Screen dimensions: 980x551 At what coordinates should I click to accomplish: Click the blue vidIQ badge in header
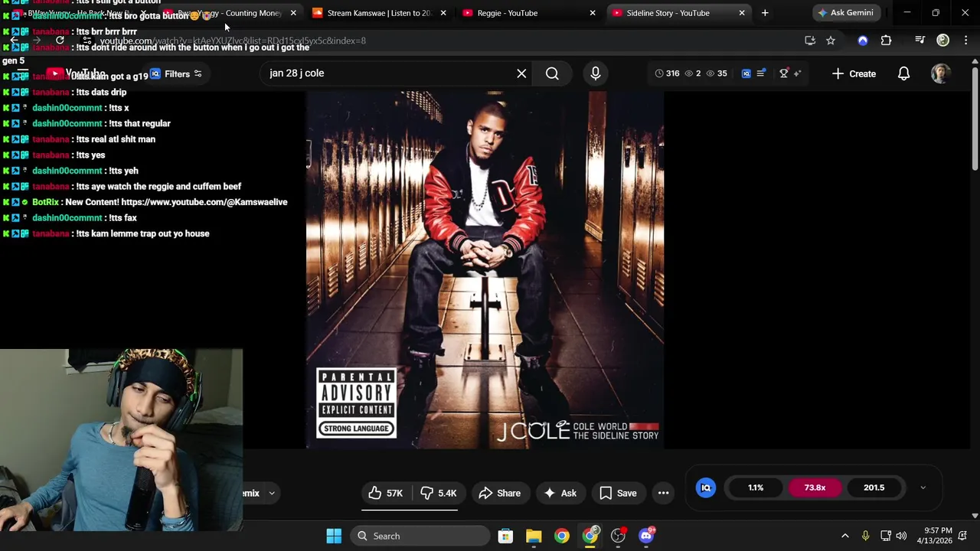(746, 73)
